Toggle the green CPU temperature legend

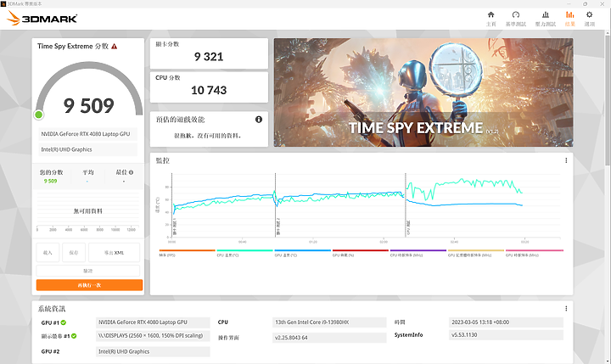click(244, 253)
